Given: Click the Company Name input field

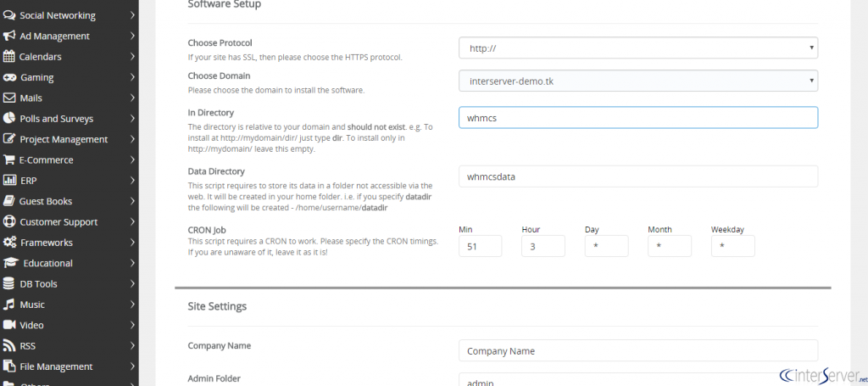Looking at the screenshot, I should (x=638, y=350).
